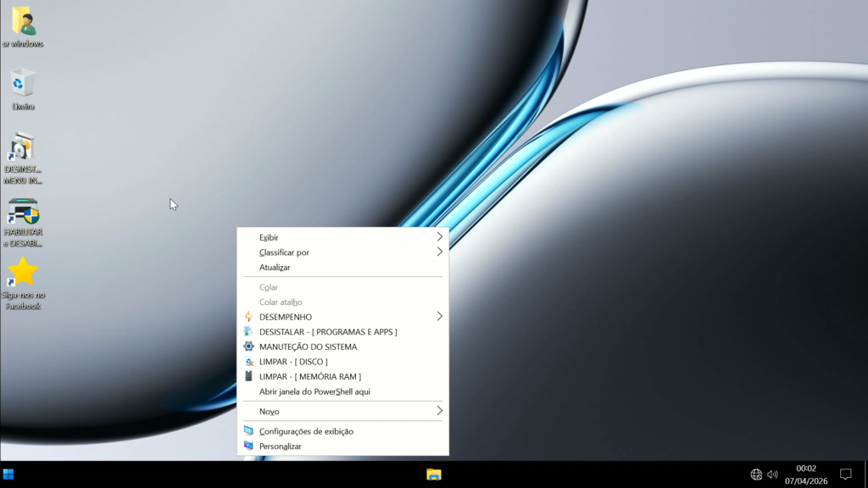
Task: Click the volume speaker tray icon
Action: [772, 474]
